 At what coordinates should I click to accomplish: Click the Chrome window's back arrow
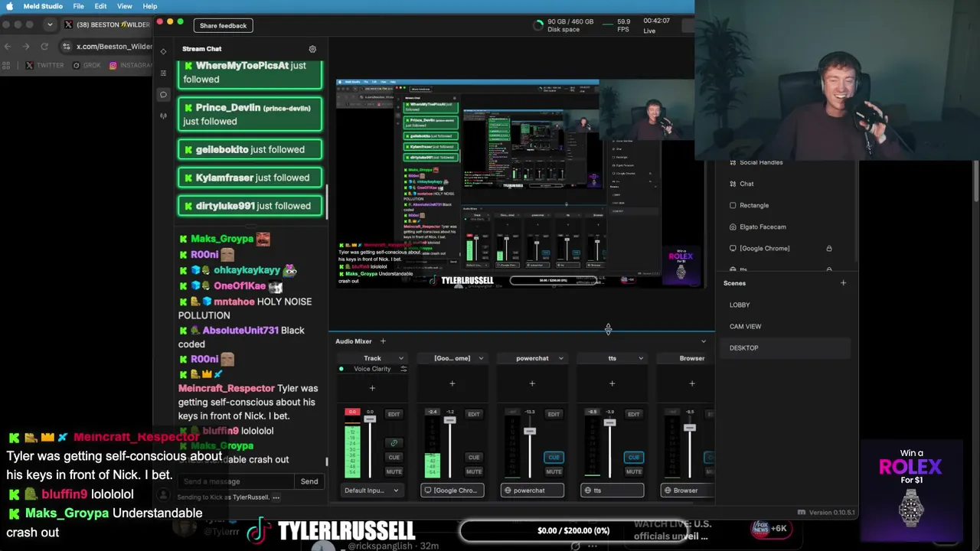(8, 47)
